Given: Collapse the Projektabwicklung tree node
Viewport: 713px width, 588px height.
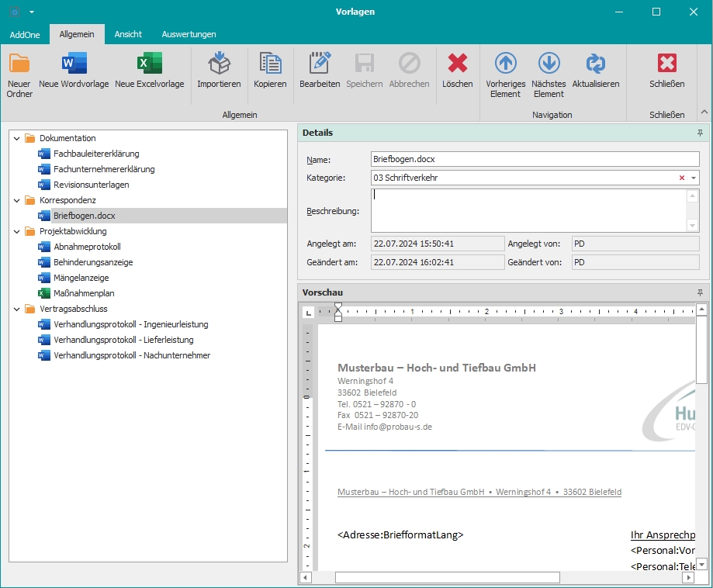Looking at the screenshot, I should (x=17, y=231).
